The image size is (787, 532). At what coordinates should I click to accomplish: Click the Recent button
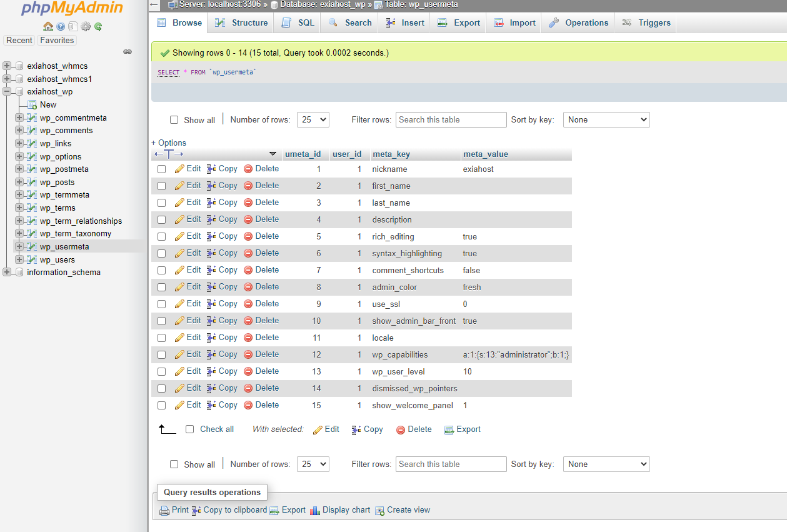click(x=19, y=40)
